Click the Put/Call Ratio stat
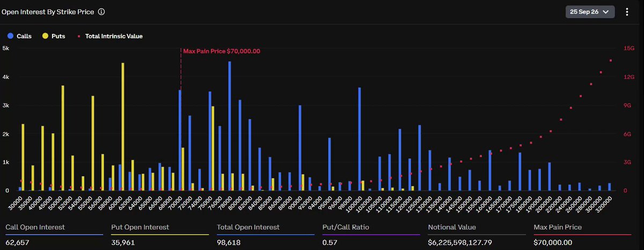The image size is (644, 250). coord(371,235)
